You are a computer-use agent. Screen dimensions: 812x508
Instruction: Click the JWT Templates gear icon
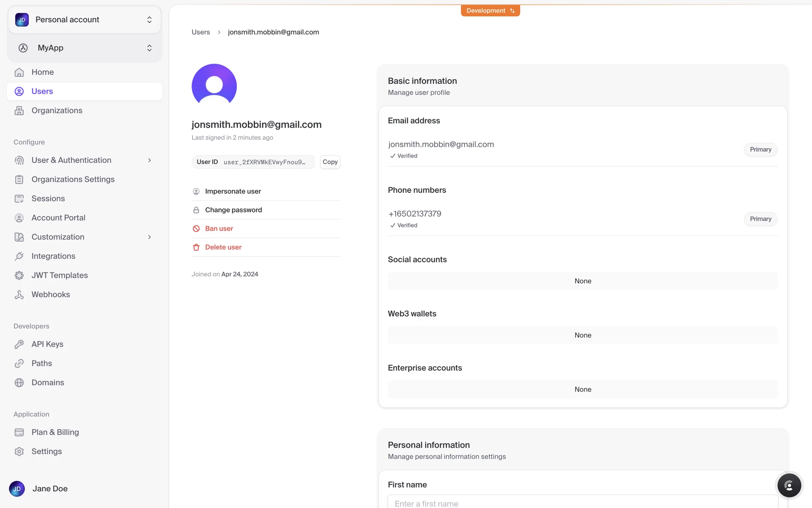[19, 276]
